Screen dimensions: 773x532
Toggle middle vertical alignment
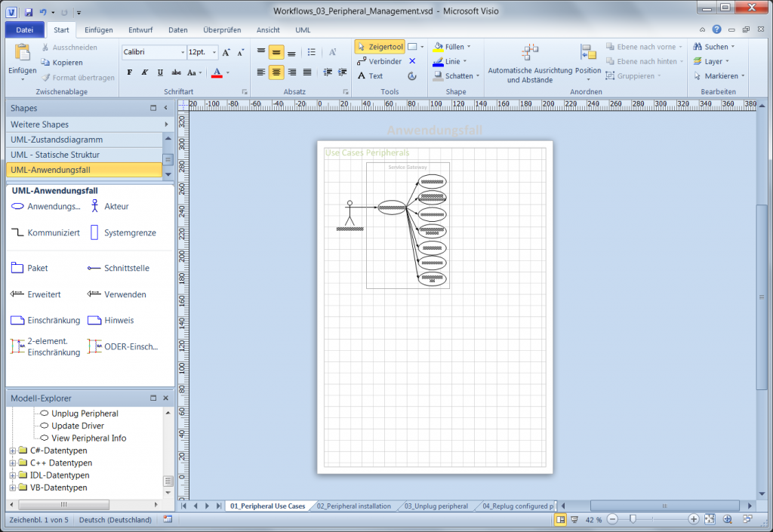276,52
